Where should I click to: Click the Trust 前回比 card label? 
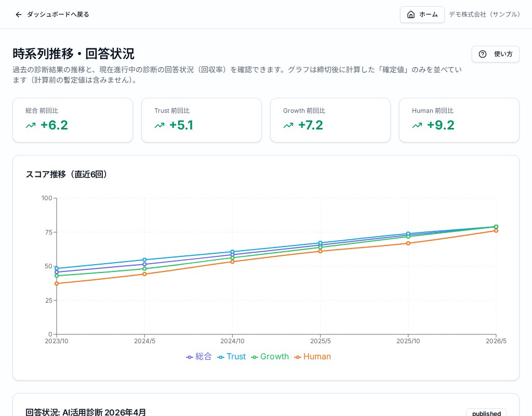(x=172, y=111)
